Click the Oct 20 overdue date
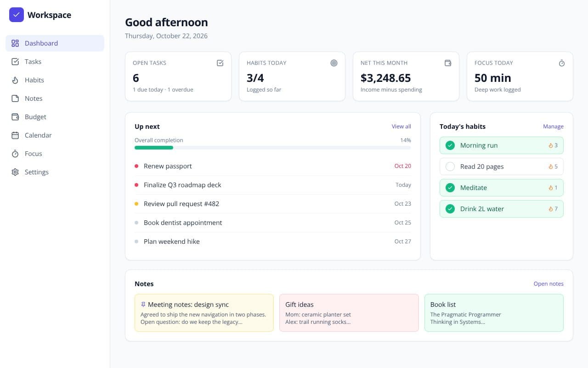This screenshot has width=588, height=368. tap(403, 166)
